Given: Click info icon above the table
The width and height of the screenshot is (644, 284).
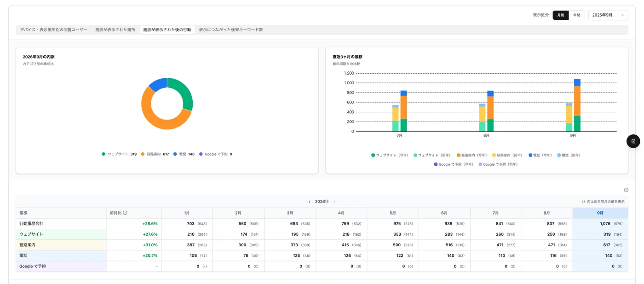Looking at the screenshot, I should tap(626, 190).
